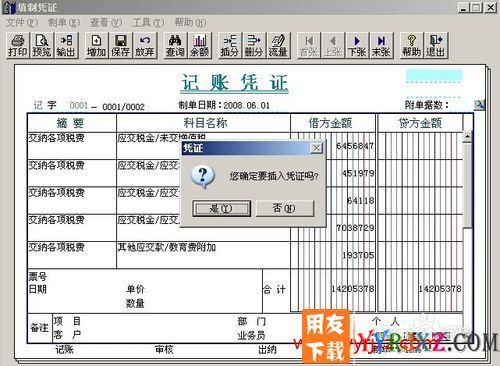Close the 凭证 dialog
Screen dimensions: 500x366
click(x=316, y=148)
